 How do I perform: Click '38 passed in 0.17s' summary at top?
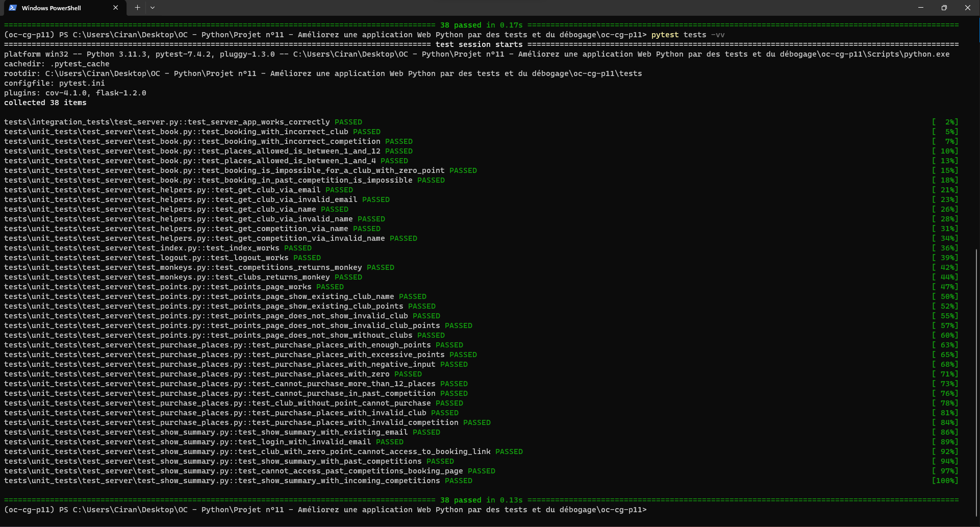[482, 25]
